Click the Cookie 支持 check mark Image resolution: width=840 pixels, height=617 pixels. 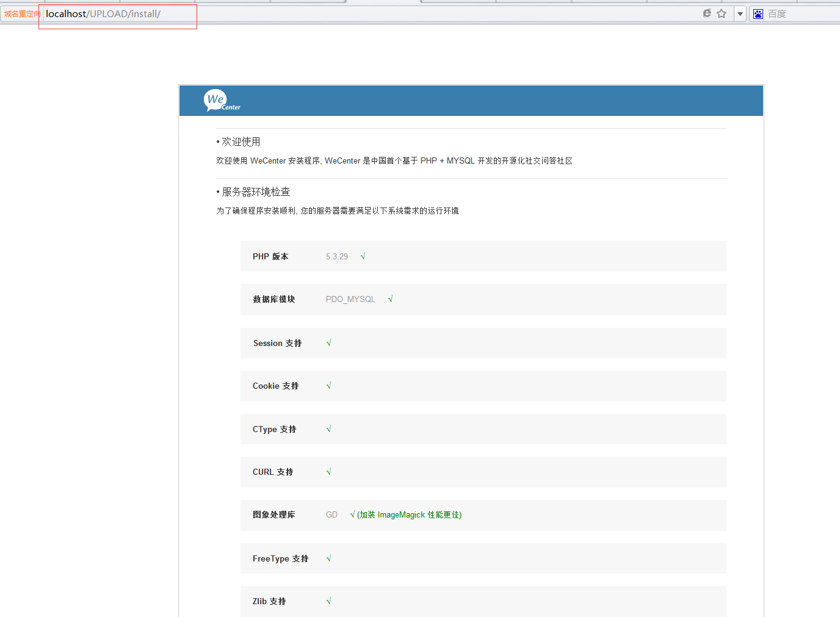pos(328,386)
